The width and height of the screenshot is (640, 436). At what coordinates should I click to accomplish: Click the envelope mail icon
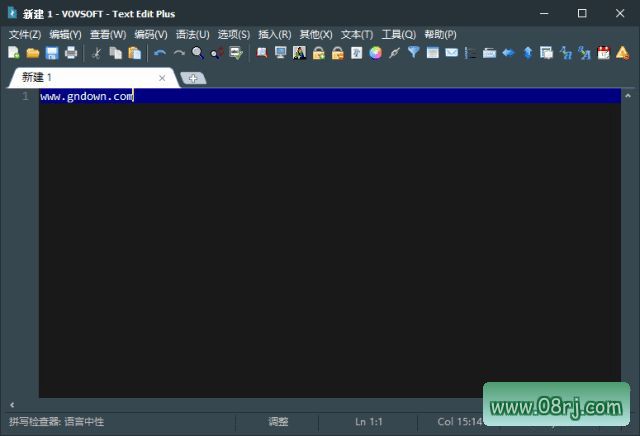click(x=451, y=53)
